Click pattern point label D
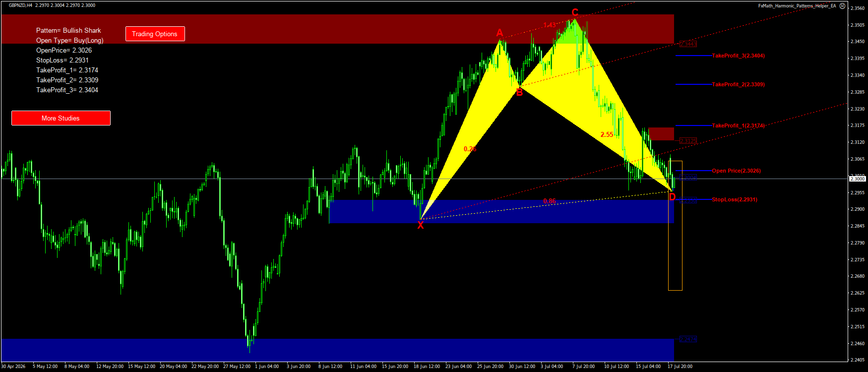This screenshot has height=372, width=868. point(672,197)
